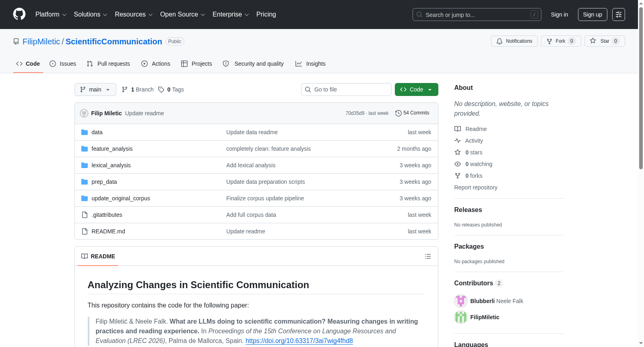Click the feature_analysis folder icon

pyautogui.click(x=85, y=149)
